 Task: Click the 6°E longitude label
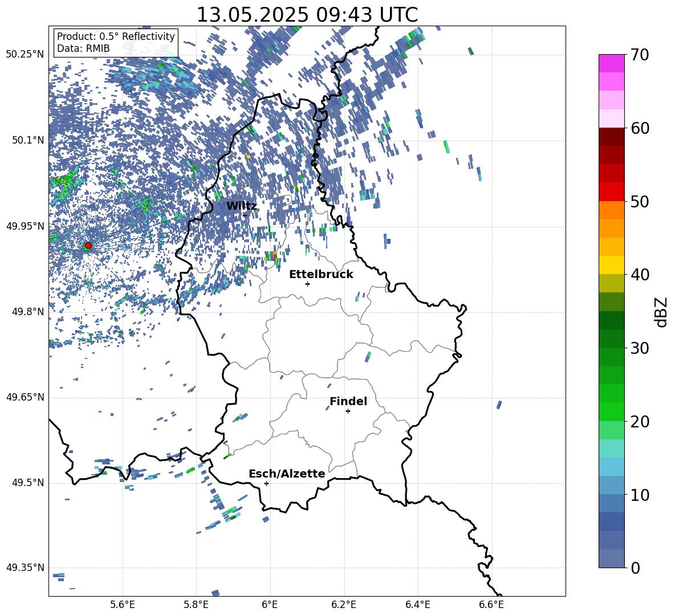(x=270, y=605)
